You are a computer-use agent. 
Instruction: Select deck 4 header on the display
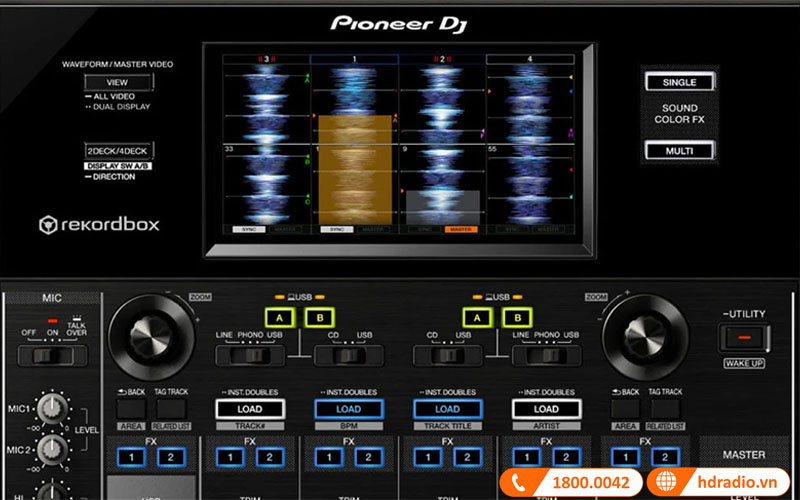tap(529, 60)
